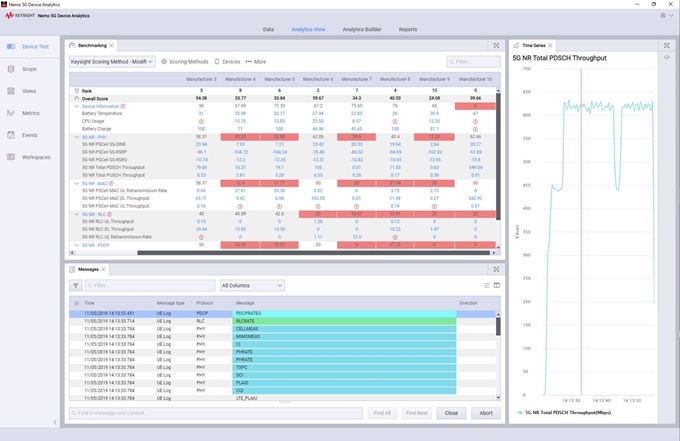Open the Keysight Scoring Method dropdown

point(110,62)
